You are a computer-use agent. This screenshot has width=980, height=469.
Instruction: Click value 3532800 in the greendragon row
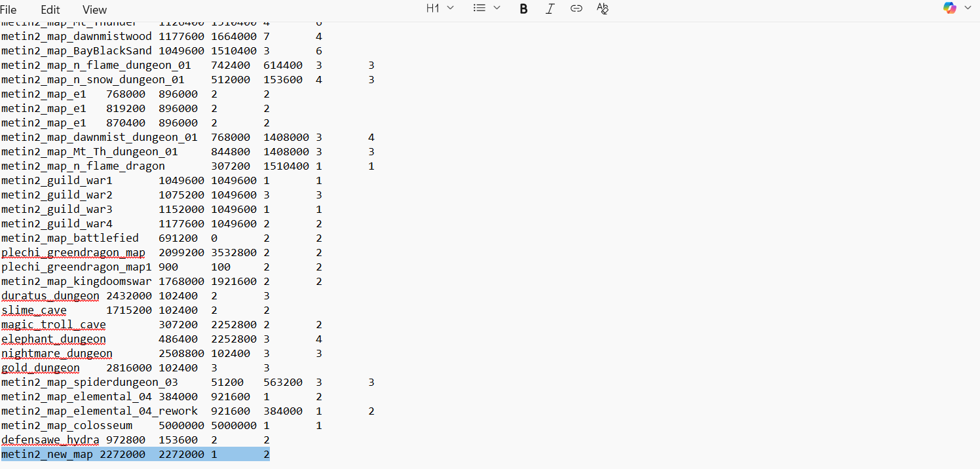(234, 252)
